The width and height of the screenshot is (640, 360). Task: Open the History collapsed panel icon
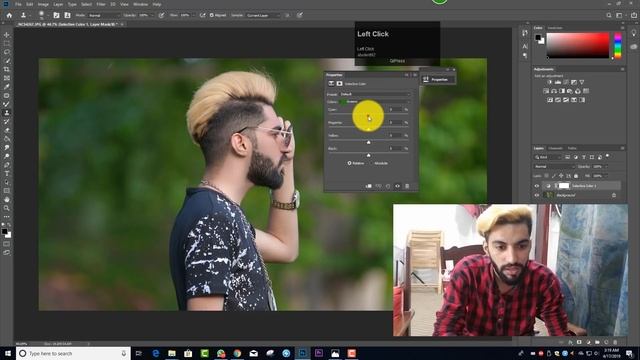[x=525, y=33]
